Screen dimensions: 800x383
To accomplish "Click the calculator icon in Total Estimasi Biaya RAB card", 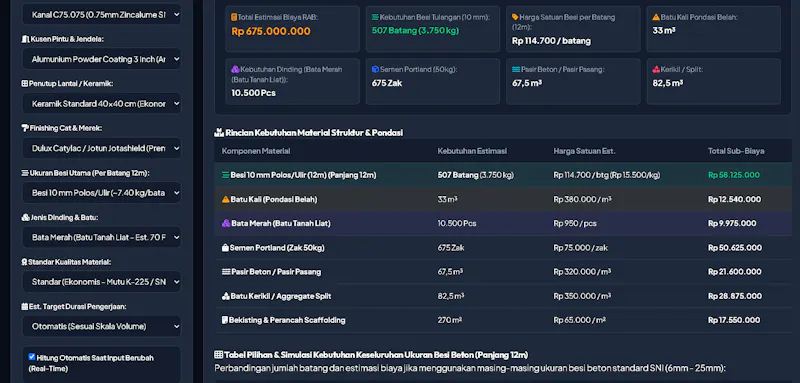I will click(x=234, y=17).
